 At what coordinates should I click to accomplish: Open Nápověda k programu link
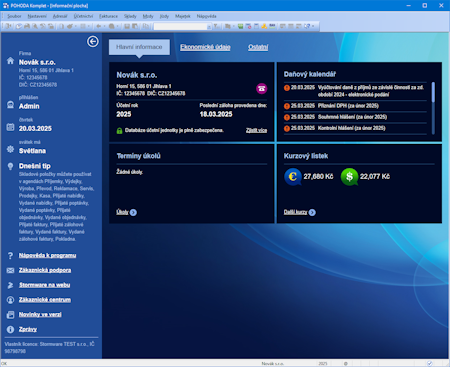tap(47, 255)
